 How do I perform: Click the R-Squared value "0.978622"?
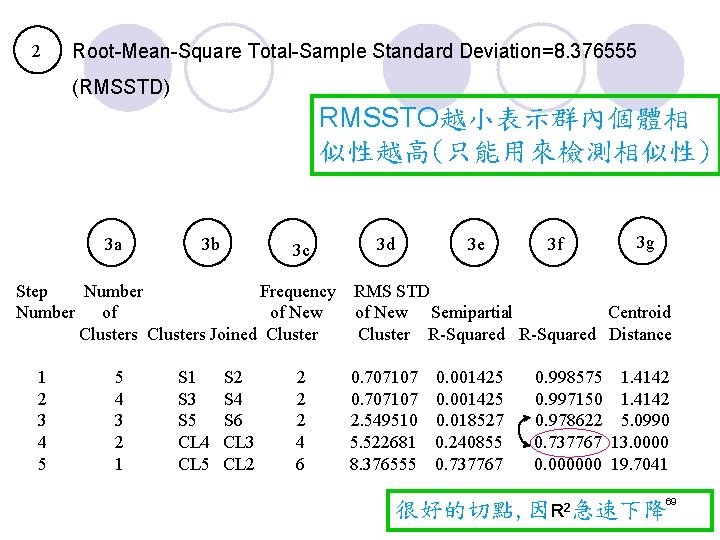pyautogui.click(x=568, y=420)
